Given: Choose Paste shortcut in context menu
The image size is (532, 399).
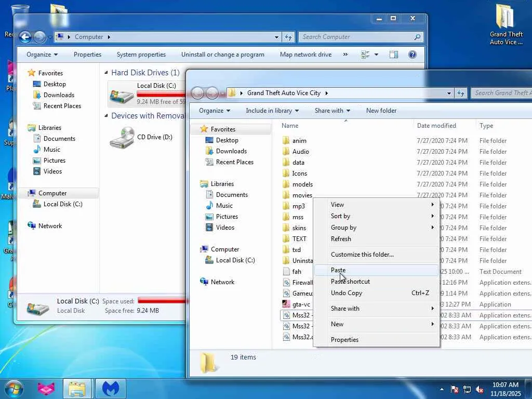Looking at the screenshot, I should [376, 282].
